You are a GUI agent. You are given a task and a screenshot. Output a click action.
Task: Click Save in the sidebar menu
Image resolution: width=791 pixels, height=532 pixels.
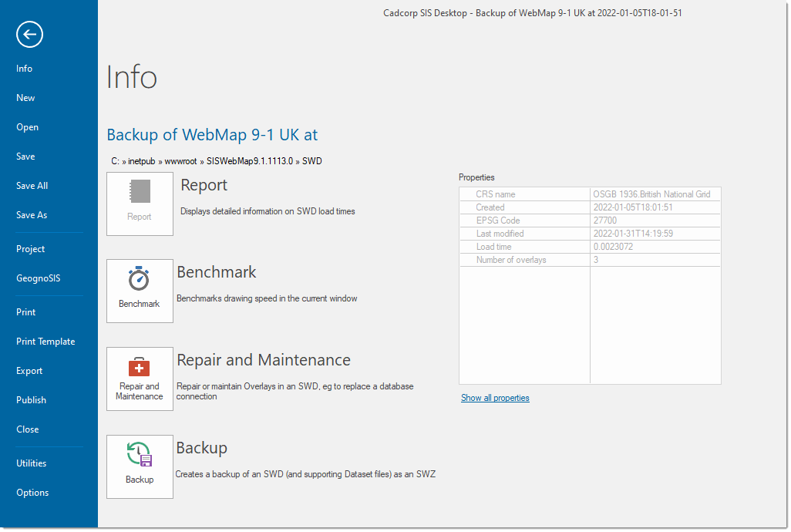(25, 157)
